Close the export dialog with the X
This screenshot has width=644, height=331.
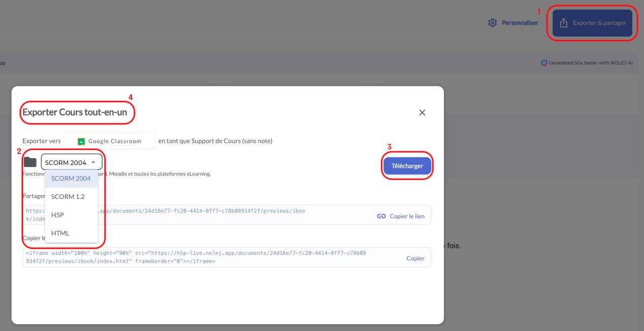coord(422,113)
